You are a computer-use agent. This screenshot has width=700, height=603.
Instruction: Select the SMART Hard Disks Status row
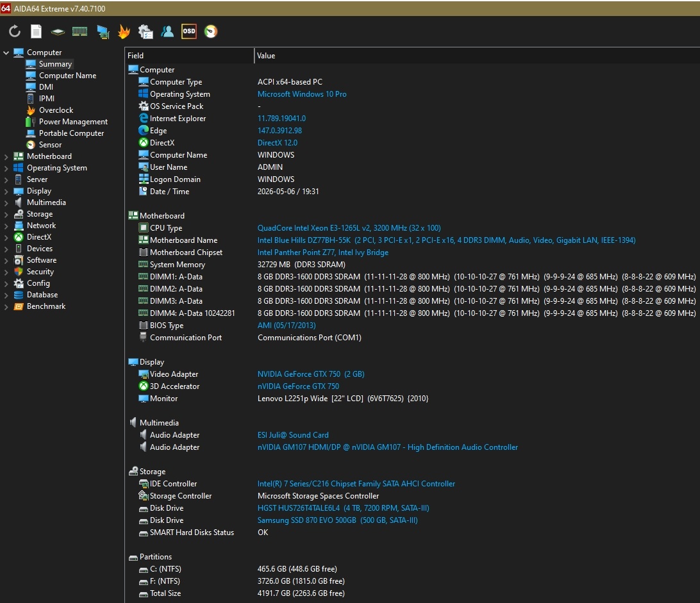point(413,533)
